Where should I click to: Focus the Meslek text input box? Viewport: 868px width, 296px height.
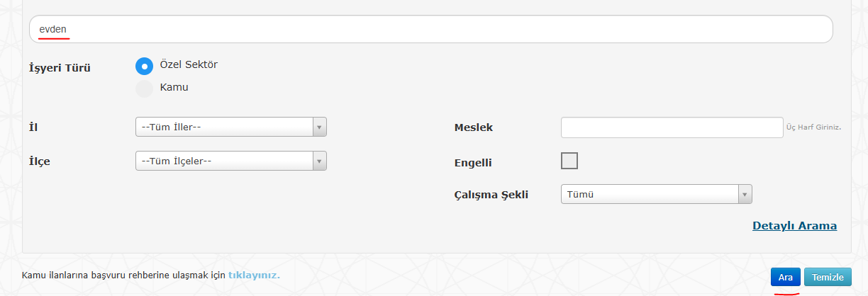pos(672,127)
